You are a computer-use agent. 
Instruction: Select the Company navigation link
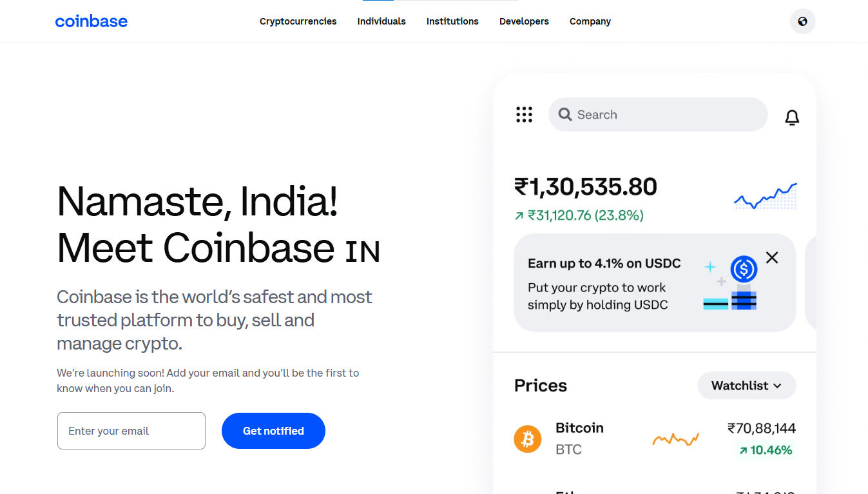coord(590,21)
